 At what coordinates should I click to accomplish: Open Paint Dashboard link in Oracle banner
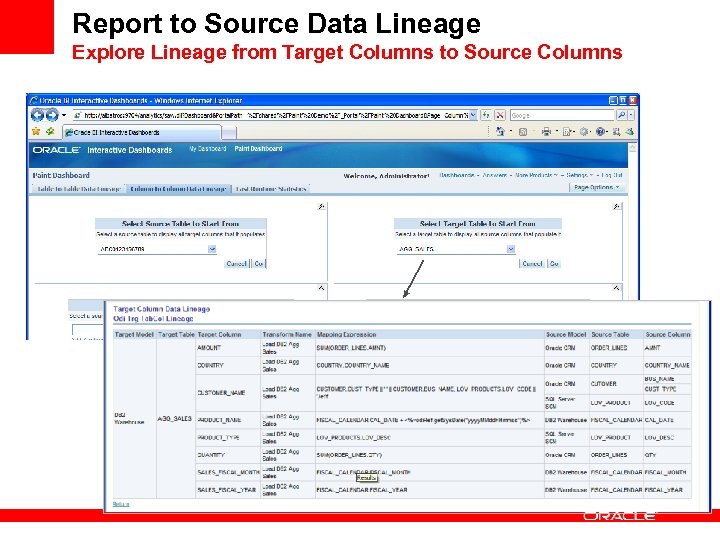point(258,149)
